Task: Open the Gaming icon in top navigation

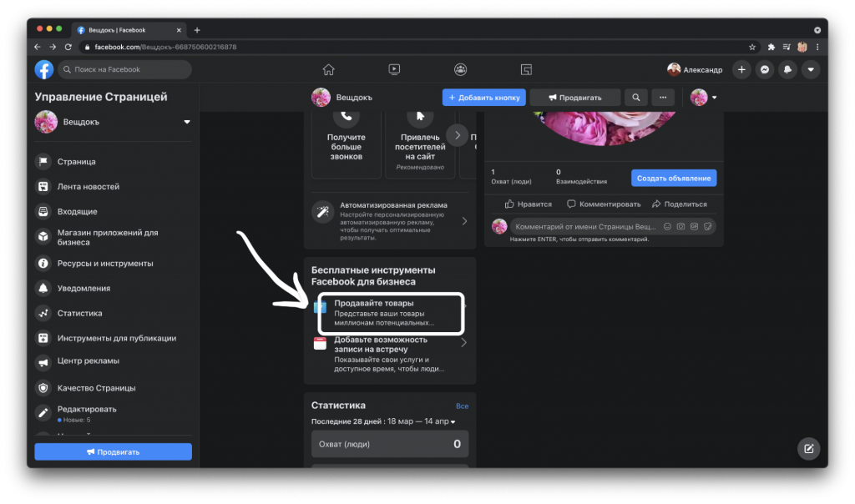Action: (526, 69)
